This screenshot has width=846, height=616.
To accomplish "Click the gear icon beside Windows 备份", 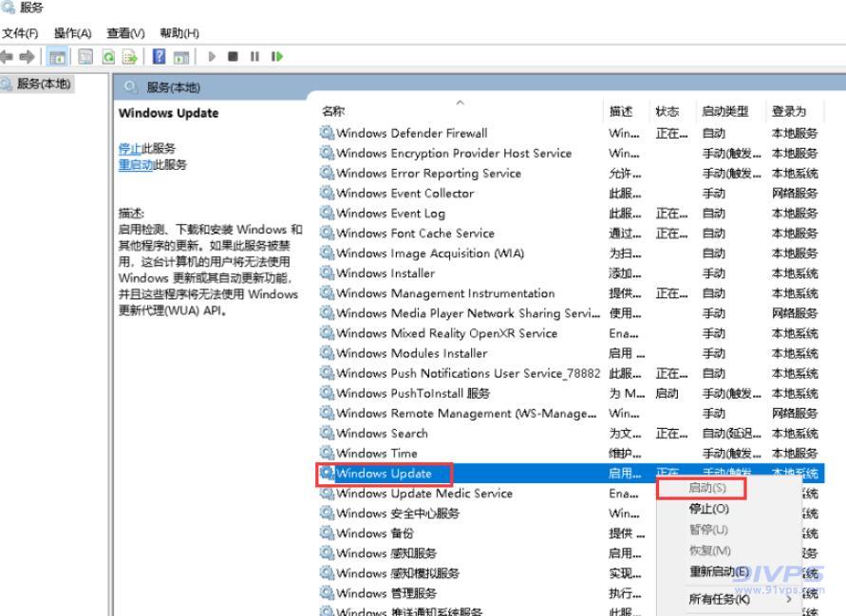I will coord(327,532).
